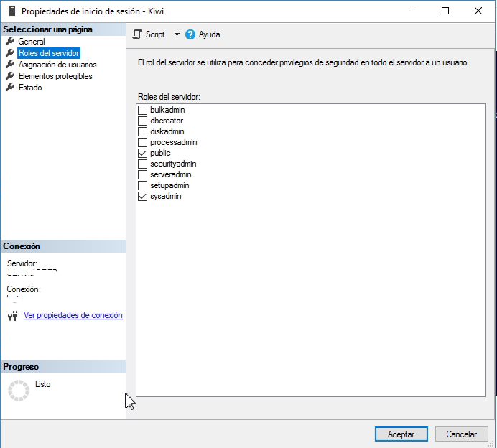Open the Asignación de usuarios page
This screenshot has height=448, width=497.
point(57,65)
